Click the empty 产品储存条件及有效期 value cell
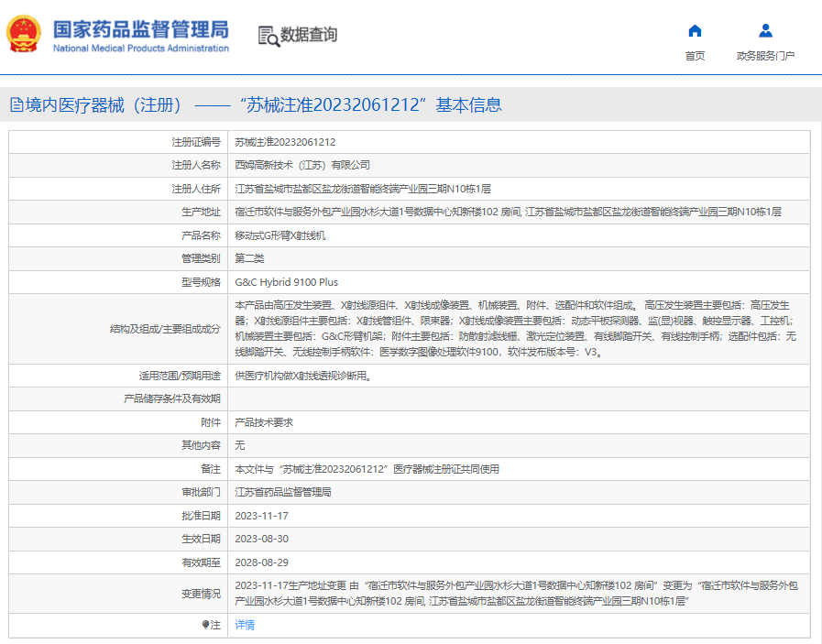Image resolution: width=822 pixels, height=644 pixels. [519, 398]
